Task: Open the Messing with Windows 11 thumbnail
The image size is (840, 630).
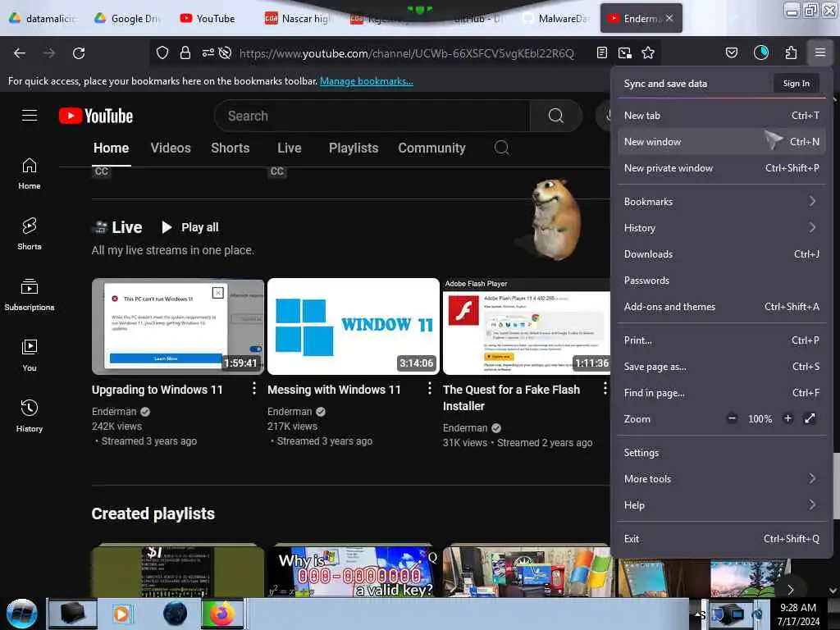Action: [354, 326]
